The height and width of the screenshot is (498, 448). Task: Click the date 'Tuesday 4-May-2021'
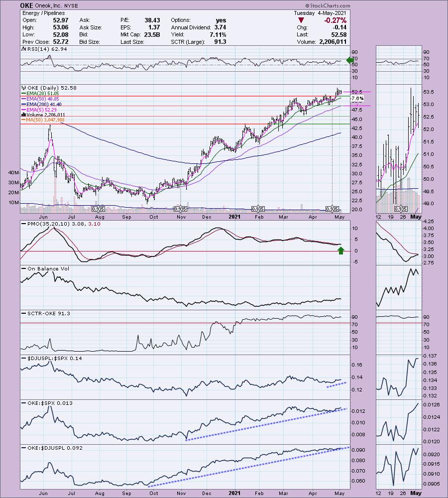tap(320, 13)
